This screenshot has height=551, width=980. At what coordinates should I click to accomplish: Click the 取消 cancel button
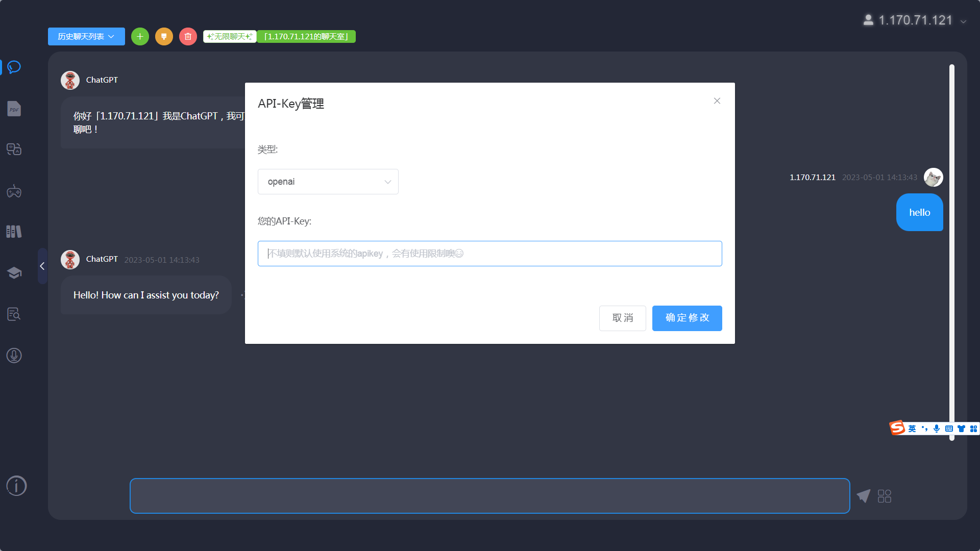coord(622,318)
